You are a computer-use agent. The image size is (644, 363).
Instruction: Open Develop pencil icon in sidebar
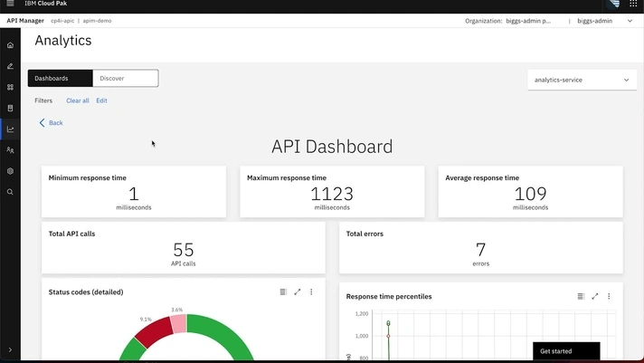[10, 66]
